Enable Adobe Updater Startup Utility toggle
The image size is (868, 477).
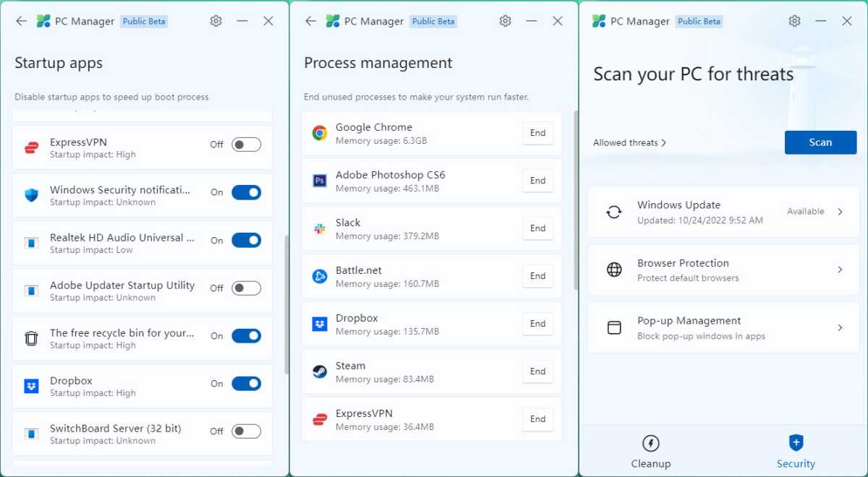coord(246,288)
